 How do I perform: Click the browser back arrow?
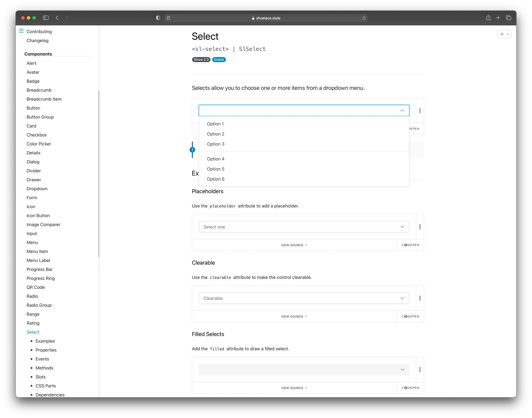click(x=57, y=18)
